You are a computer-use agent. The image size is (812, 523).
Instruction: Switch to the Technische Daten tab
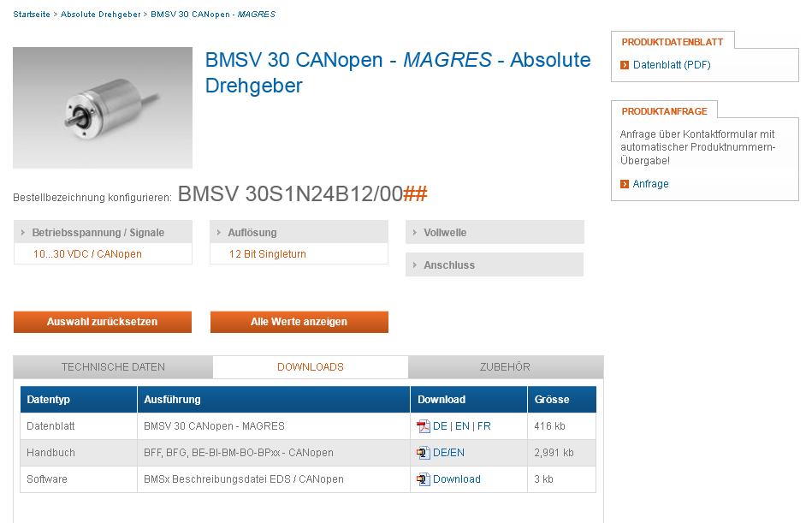point(113,367)
